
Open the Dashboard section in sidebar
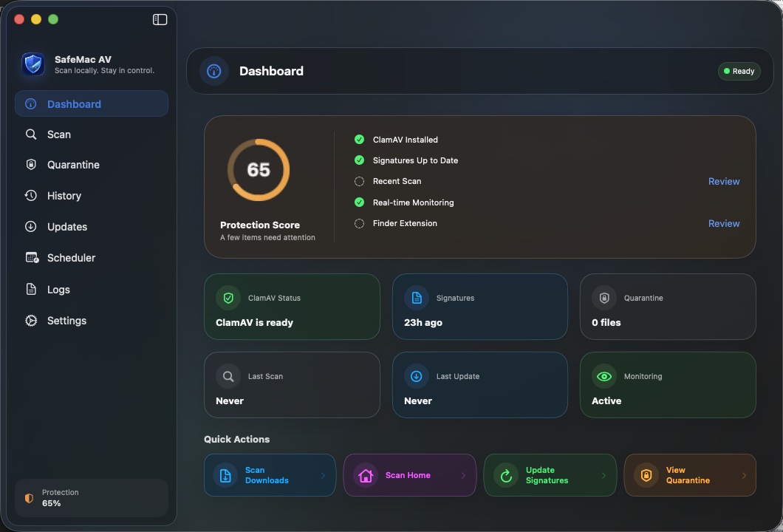coord(92,104)
